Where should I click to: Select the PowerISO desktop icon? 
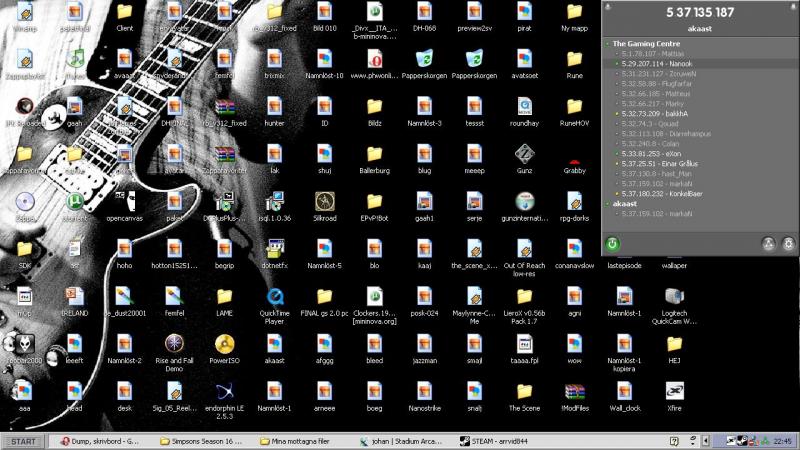click(x=223, y=345)
